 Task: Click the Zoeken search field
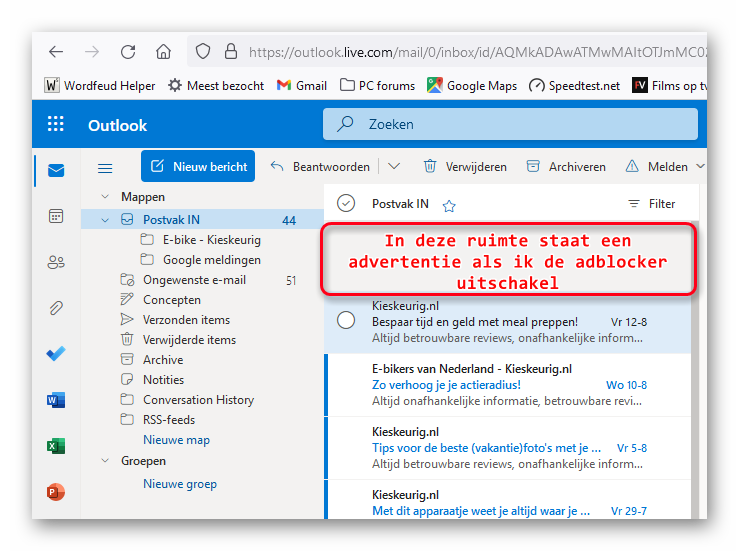click(x=510, y=124)
